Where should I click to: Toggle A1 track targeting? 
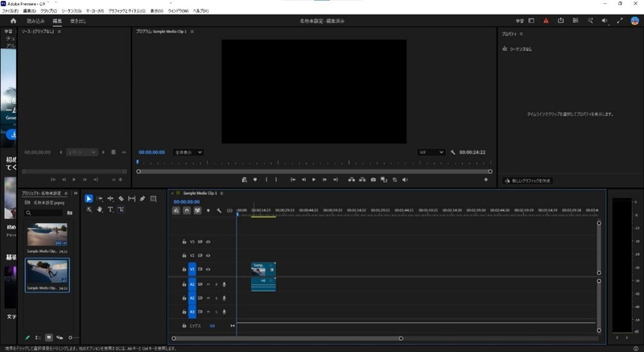192,284
